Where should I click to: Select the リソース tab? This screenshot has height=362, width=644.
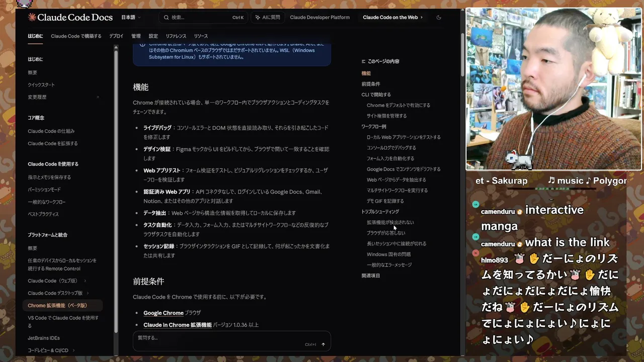point(201,36)
